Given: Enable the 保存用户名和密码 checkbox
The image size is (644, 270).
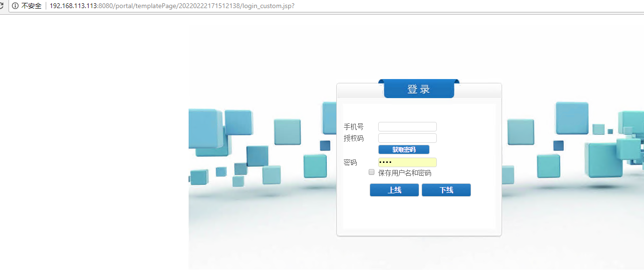Looking at the screenshot, I should (372, 172).
